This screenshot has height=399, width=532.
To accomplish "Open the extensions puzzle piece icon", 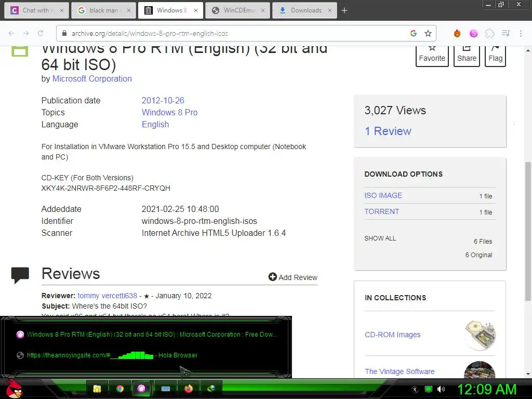I will click(x=489, y=33).
